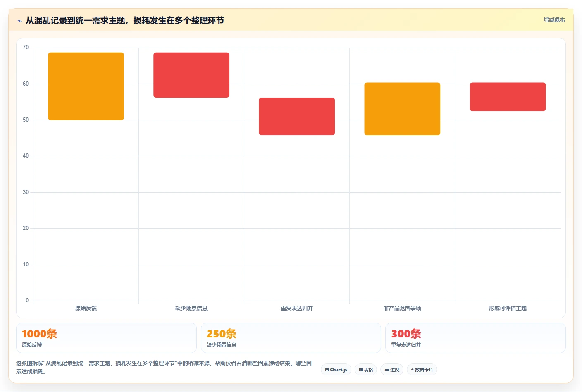
Task: Click the 增减瀑布 label in the header
Action: point(554,20)
